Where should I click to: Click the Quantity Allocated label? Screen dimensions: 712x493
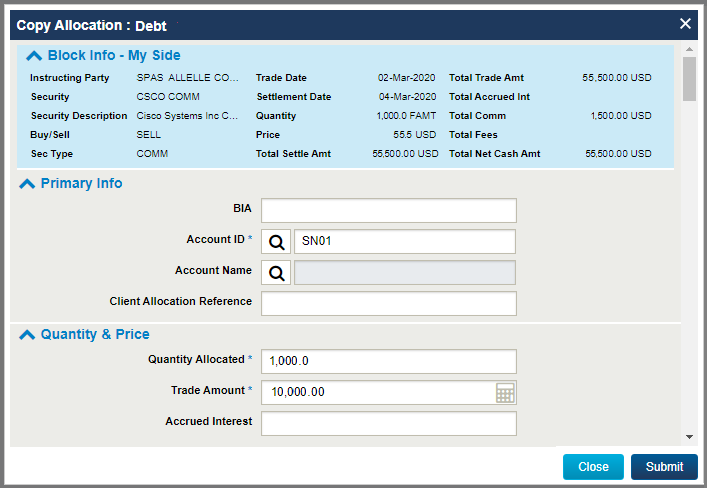click(196, 360)
